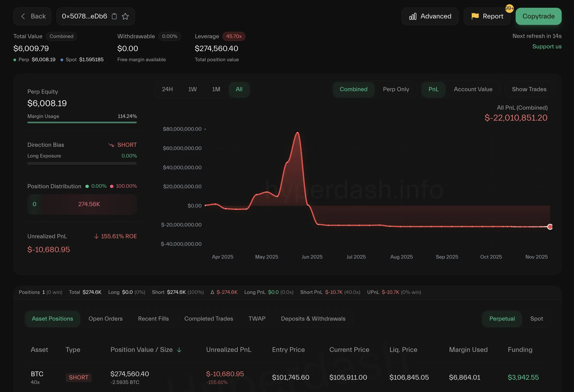Toggle chart to Account Value

(x=473, y=89)
